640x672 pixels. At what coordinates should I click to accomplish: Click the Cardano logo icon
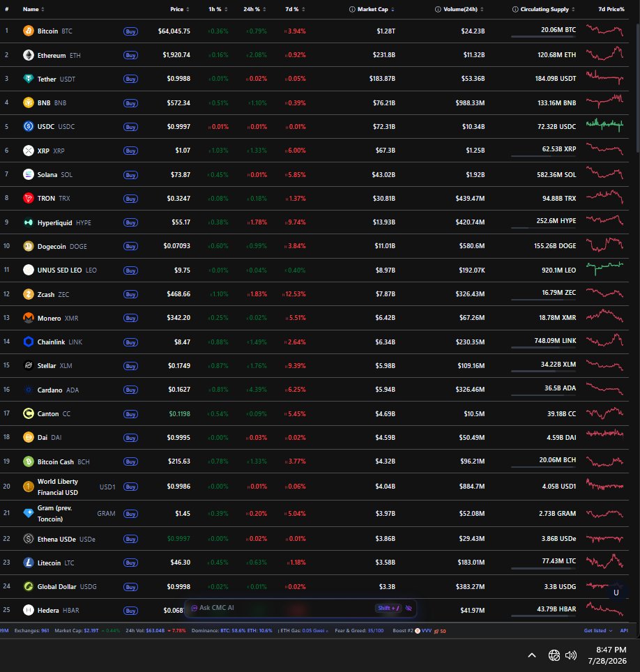pos(29,390)
